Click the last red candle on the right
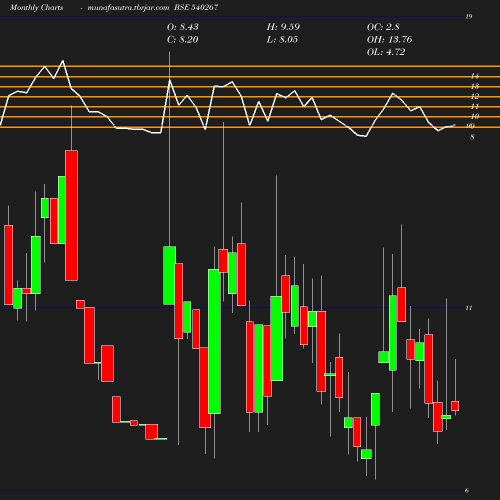The width and height of the screenshot is (500, 500). click(x=455, y=406)
